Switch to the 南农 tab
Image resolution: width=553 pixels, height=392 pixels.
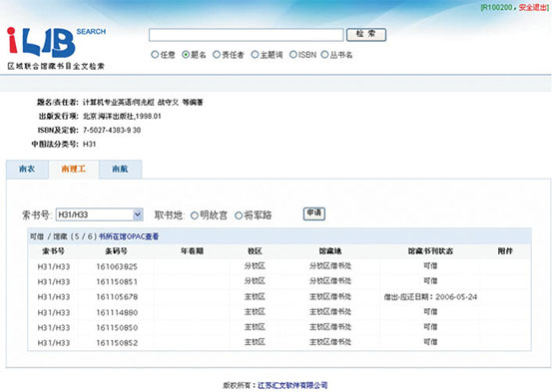27,170
